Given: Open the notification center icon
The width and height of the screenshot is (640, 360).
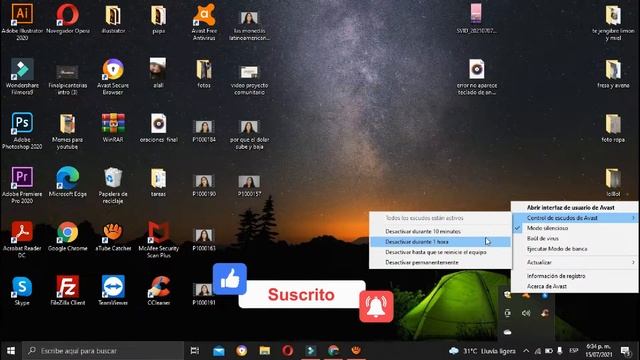Looking at the screenshot, I should pos(626,351).
